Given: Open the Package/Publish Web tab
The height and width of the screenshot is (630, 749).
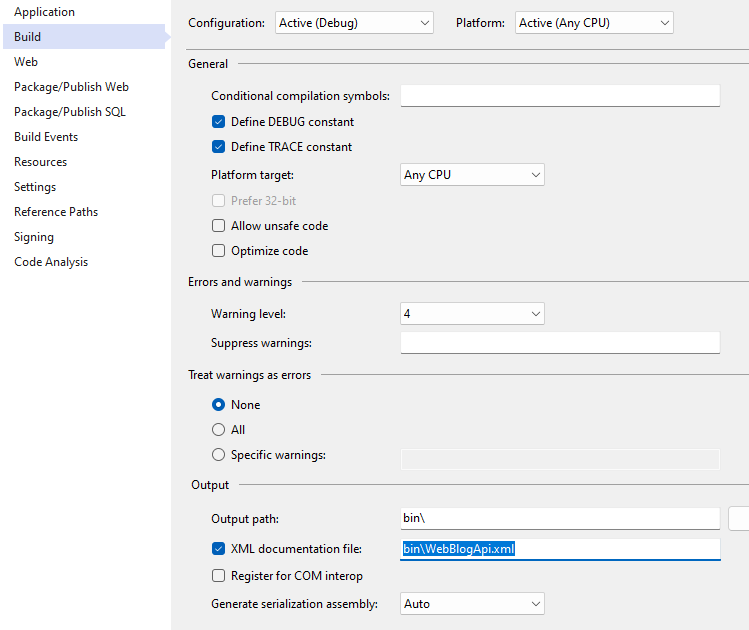Looking at the screenshot, I should pyautogui.click(x=71, y=87).
